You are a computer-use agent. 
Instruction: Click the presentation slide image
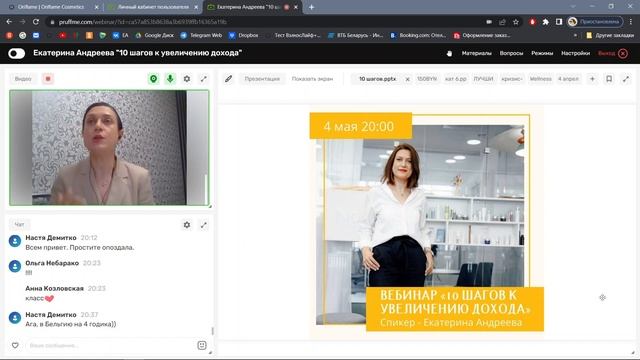(x=427, y=222)
